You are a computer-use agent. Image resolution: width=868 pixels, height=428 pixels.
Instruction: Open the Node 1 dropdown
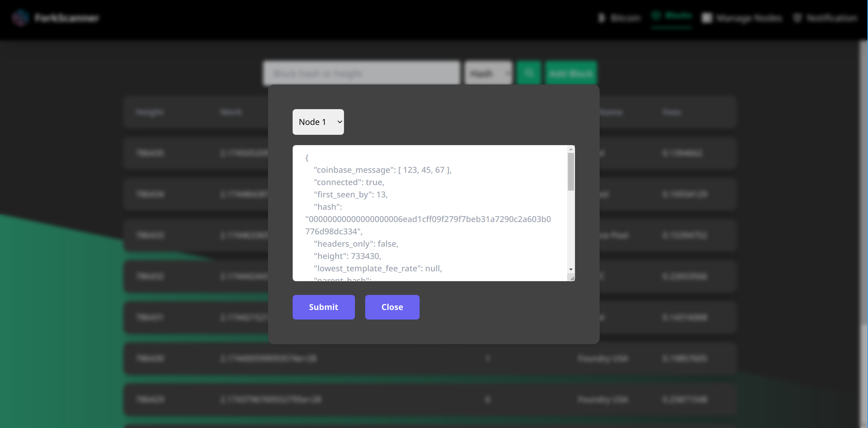click(318, 122)
